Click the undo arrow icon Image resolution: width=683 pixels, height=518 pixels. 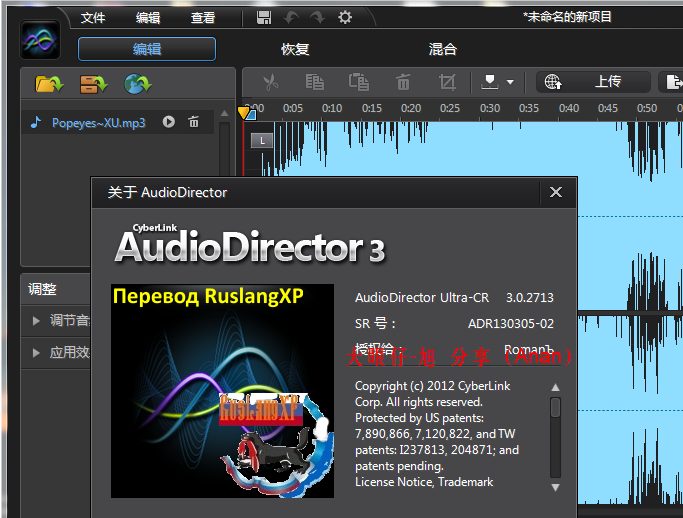291,18
